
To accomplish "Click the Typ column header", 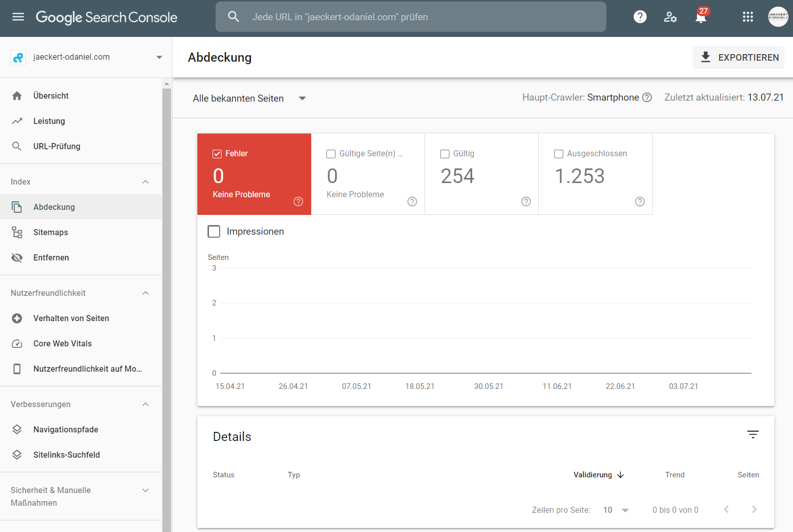I will [x=294, y=475].
